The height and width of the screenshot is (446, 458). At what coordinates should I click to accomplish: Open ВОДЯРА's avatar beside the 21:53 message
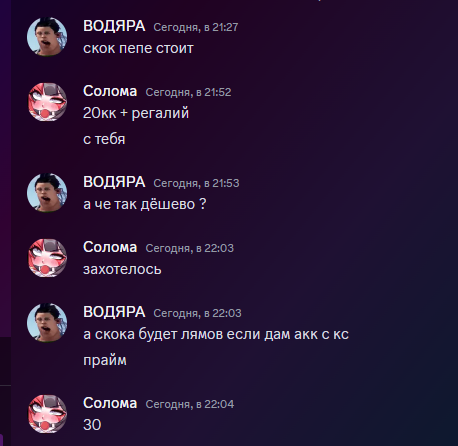(x=47, y=192)
